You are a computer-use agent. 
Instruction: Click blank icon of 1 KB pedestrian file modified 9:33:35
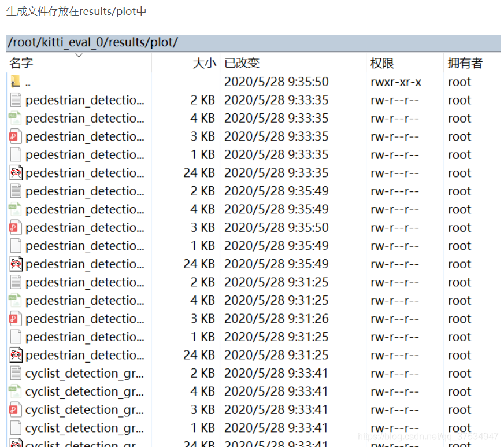tap(16, 154)
